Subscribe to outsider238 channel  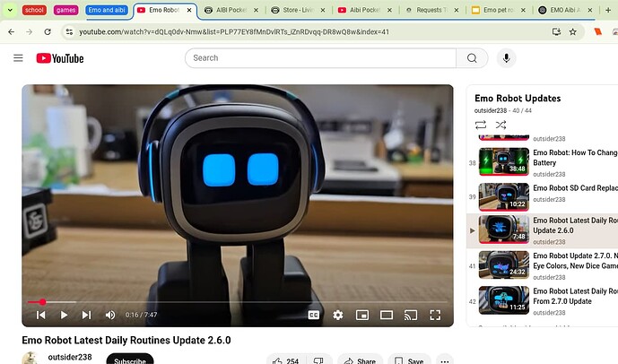[x=130, y=360]
